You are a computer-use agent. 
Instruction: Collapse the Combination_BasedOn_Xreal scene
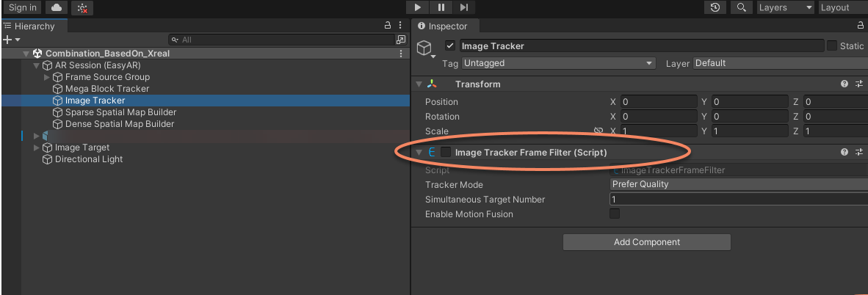26,54
